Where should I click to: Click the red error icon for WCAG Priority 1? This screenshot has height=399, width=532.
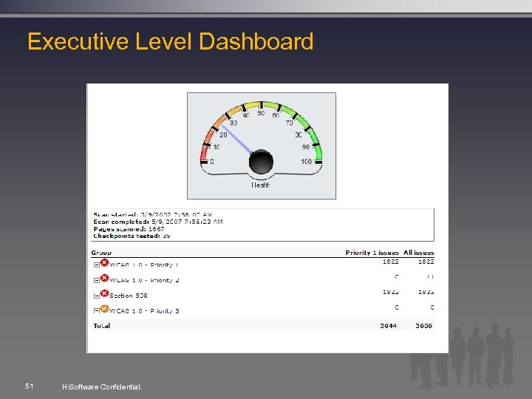(x=104, y=262)
